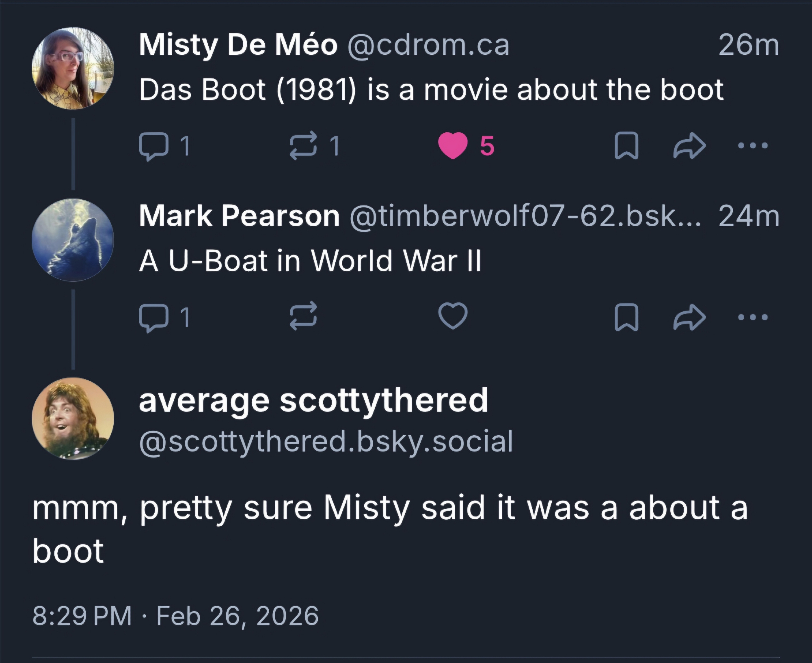Unlike Misty De Méo's post
Screen dimensions: 812x663
(x=453, y=146)
